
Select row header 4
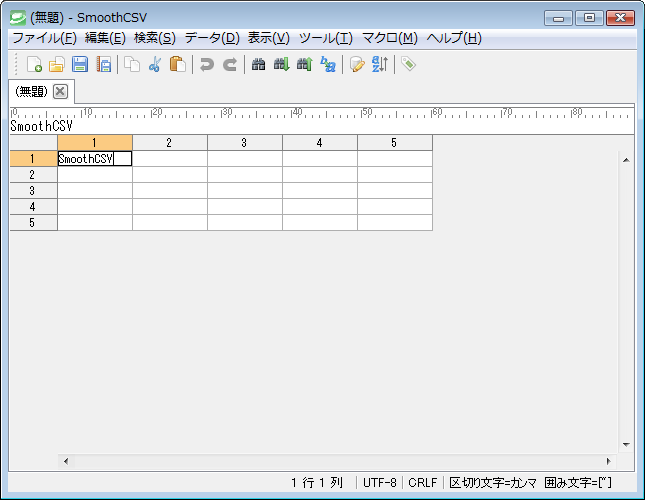(x=33, y=207)
